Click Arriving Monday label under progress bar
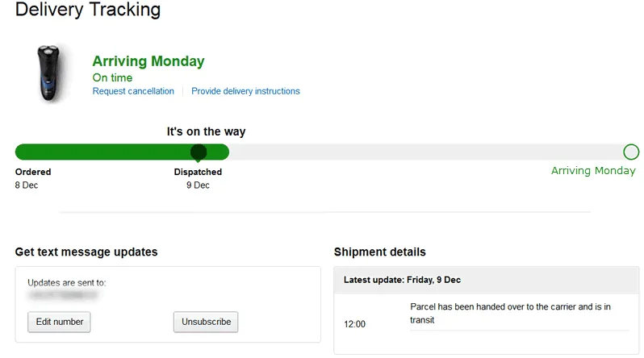 593,171
